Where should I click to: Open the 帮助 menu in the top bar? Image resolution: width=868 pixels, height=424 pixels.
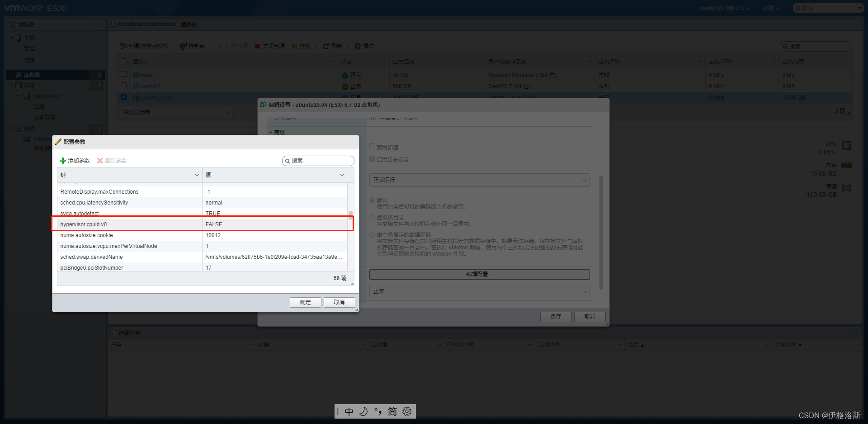[771, 8]
